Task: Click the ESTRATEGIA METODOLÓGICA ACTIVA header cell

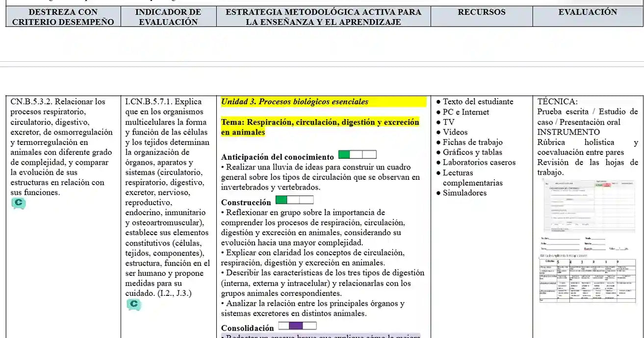Action: [x=323, y=17]
